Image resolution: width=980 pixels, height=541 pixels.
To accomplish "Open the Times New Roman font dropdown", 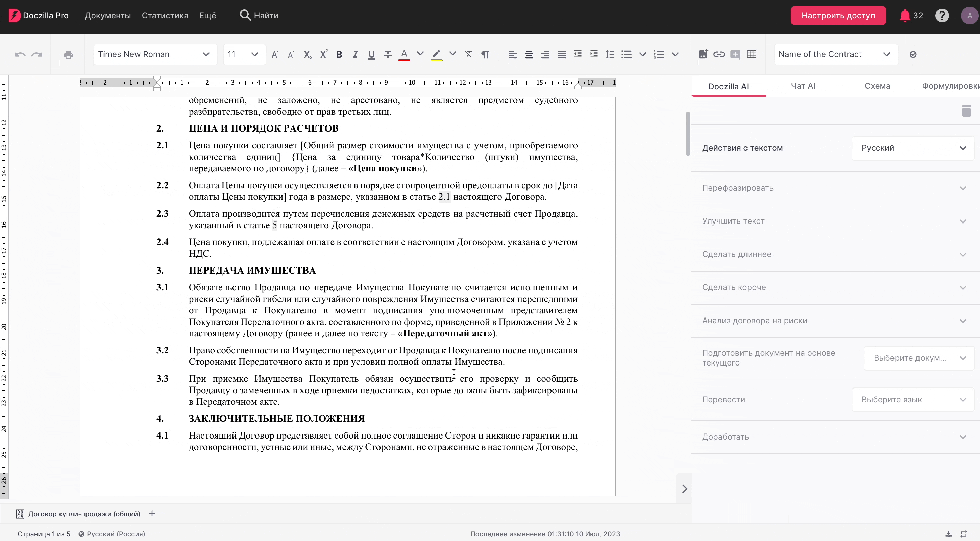I will [x=155, y=54].
